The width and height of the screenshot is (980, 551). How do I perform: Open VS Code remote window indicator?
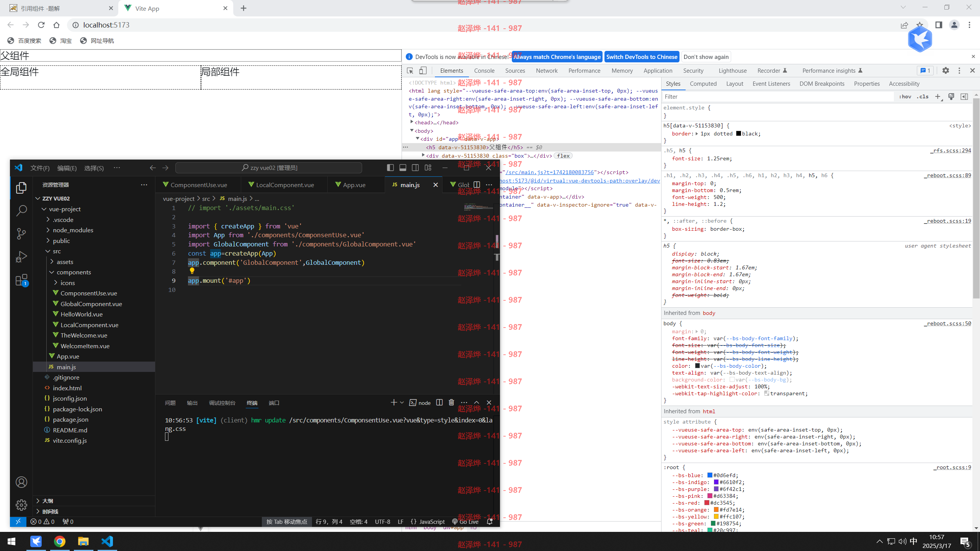pos(18,522)
